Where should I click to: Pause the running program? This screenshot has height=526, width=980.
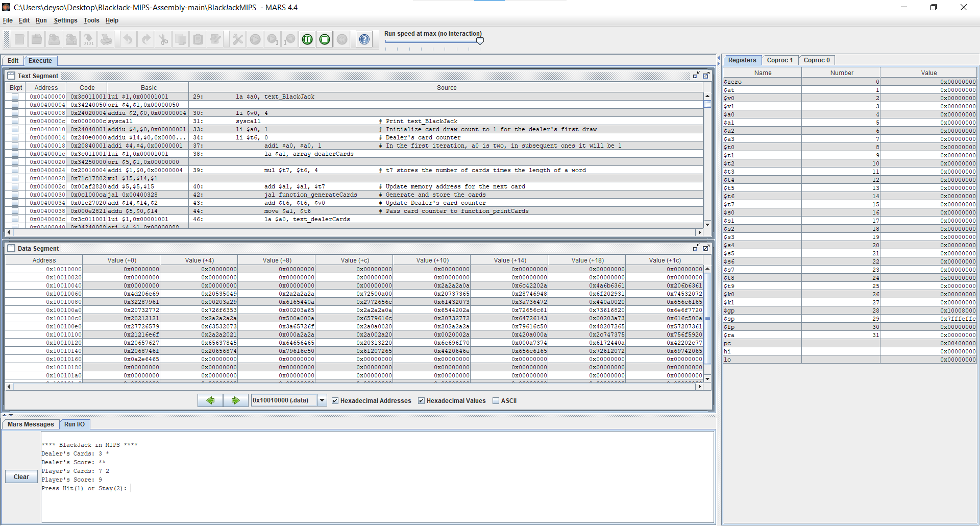pyautogui.click(x=307, y=39)
